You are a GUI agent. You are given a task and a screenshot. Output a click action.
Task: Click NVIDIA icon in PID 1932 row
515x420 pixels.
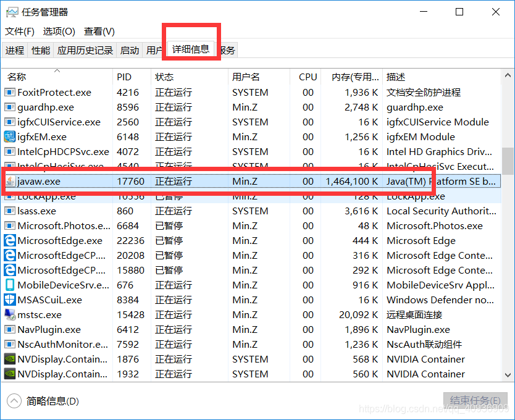[9, 374]
